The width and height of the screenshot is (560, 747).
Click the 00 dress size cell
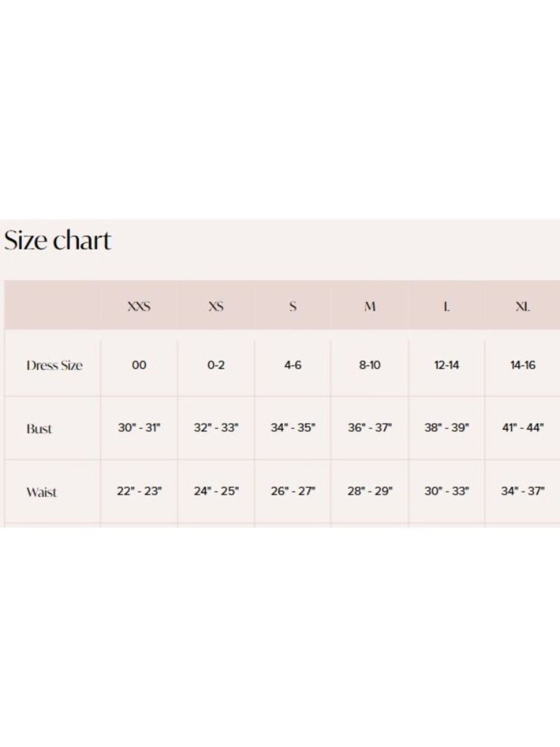coord(139,365)
